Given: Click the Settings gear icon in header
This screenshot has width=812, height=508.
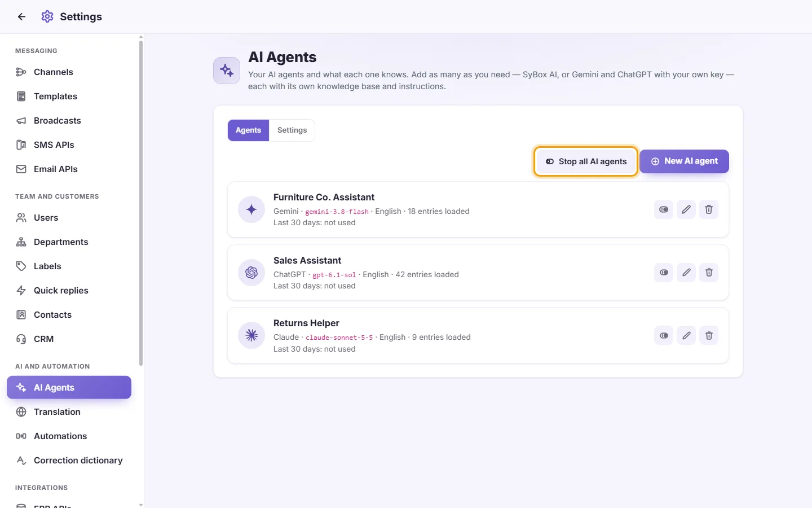Looking at the screenshot, I should tap(47, 16).
